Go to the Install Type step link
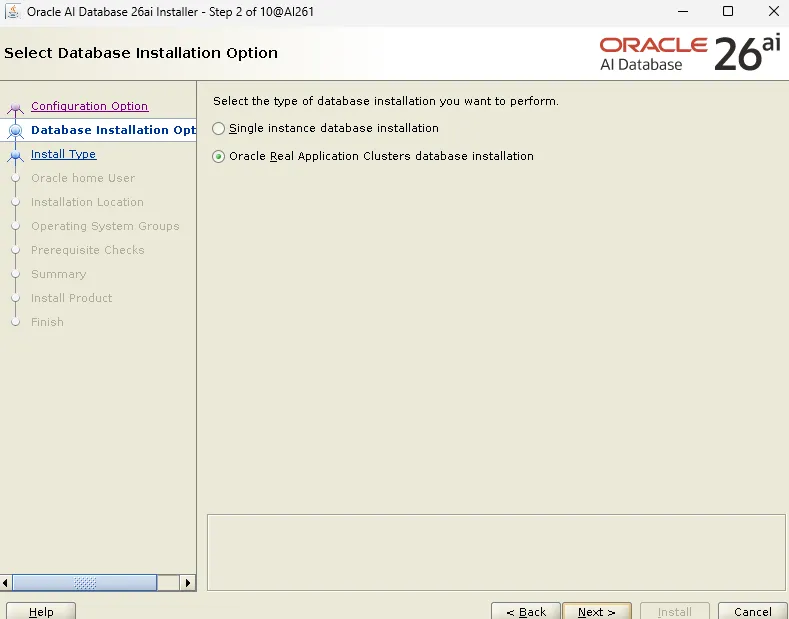Viewport: 789px width, 619px height. pyautogui.click(x=63, y=154)
